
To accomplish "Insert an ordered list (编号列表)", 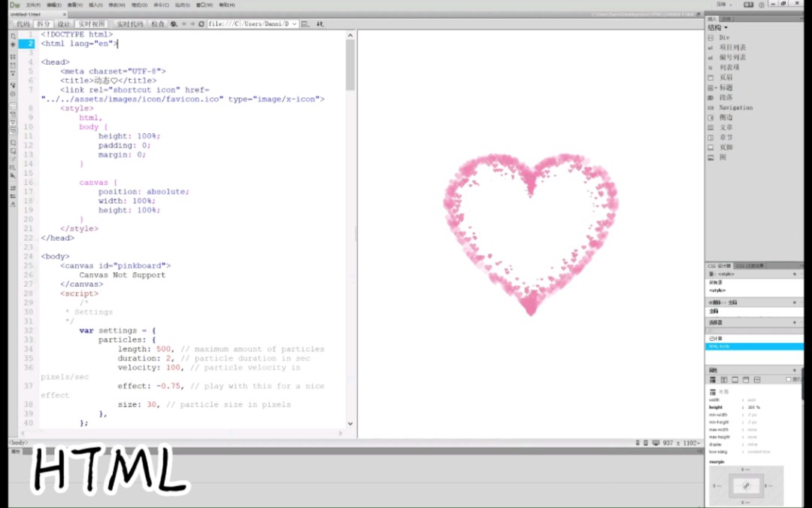I will [x=732, y=57].
